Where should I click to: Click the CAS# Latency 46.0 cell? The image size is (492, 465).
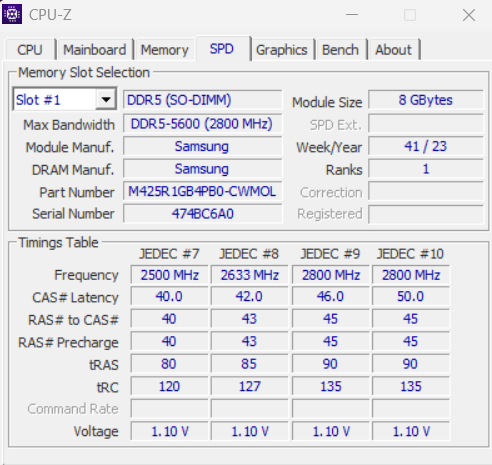331,296
